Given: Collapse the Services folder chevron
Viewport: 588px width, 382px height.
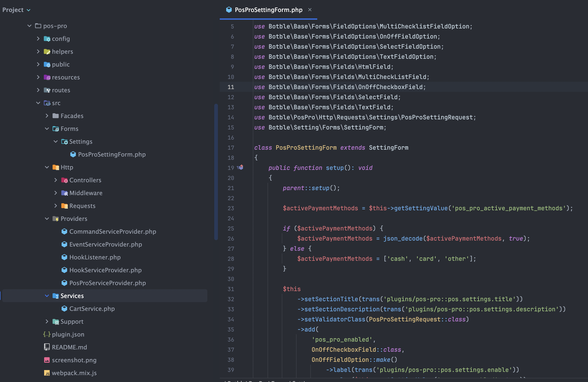Looking at the screenshot, I should click(47, 296).
